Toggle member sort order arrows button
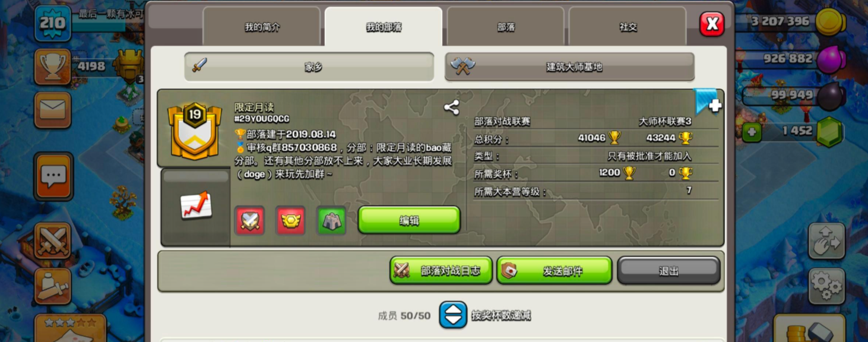The image size is (868, 342). [453, 315]
